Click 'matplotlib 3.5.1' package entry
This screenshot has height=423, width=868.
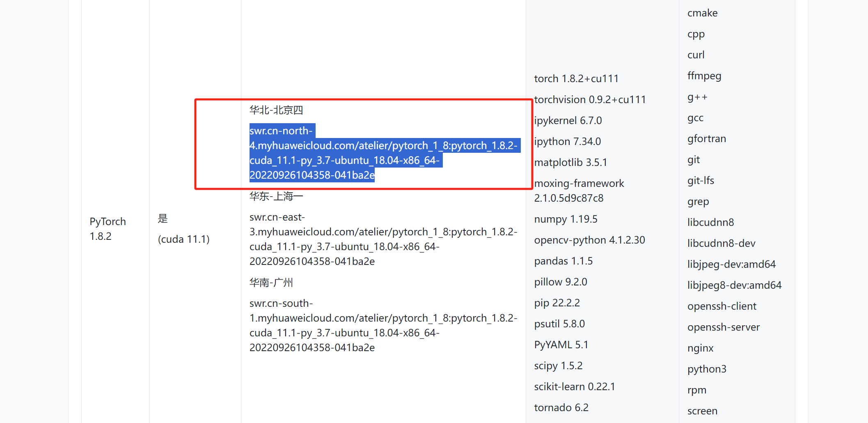pyautogui.click(x=570, y=162)
